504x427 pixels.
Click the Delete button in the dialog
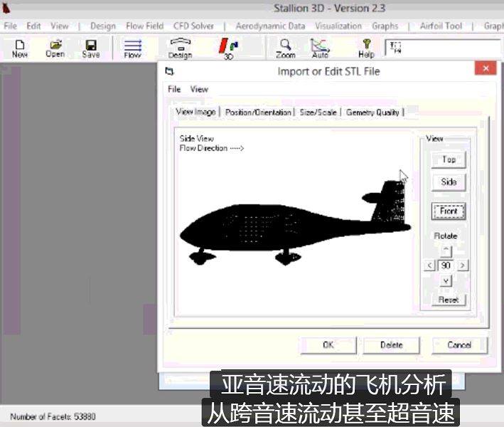click(x=391, y=345)
